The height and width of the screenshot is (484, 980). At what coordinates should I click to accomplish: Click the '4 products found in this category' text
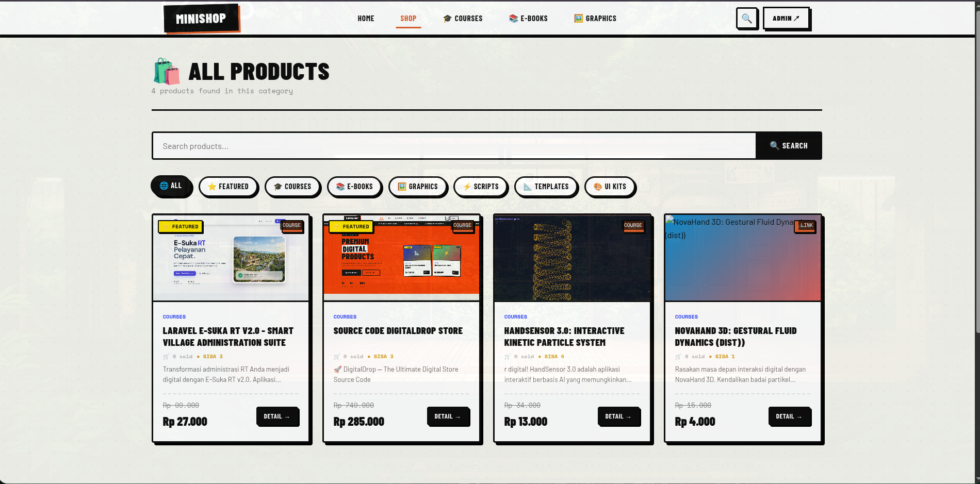coord(222,91)
